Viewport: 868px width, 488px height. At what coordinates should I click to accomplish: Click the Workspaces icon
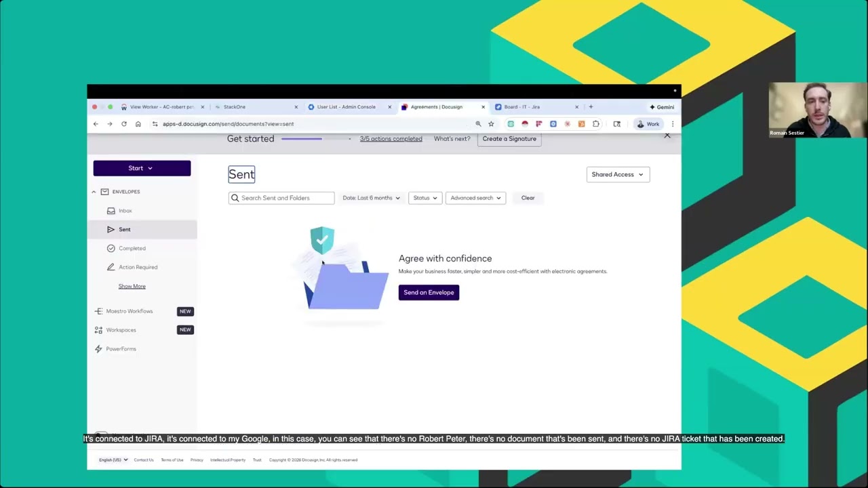click(98, 330)
